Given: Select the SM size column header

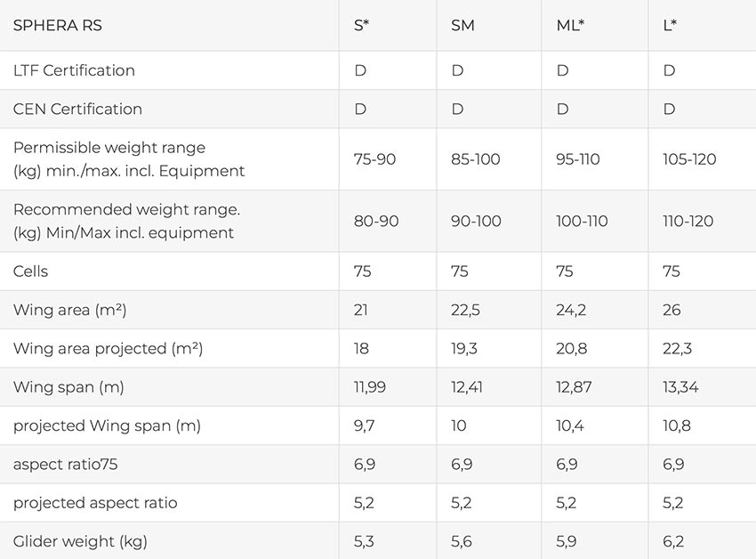Looking at the screenshot, I should point(462,25).
